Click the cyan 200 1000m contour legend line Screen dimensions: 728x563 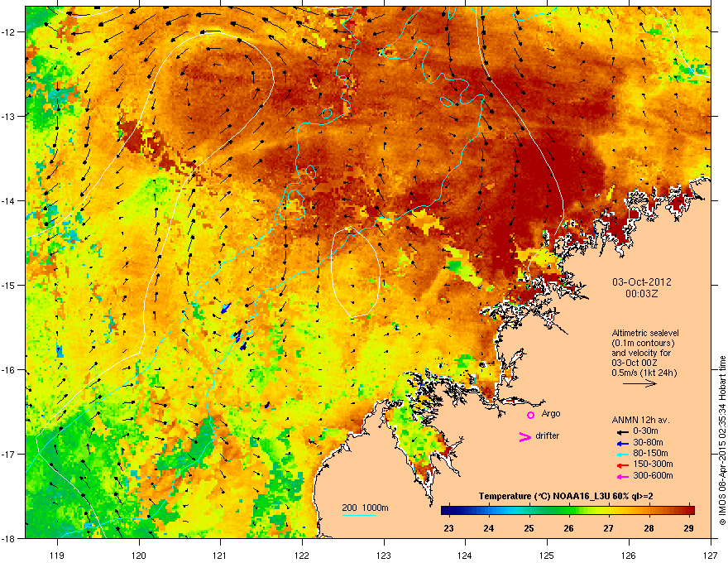pyautogui.click(x=357, y=516)
